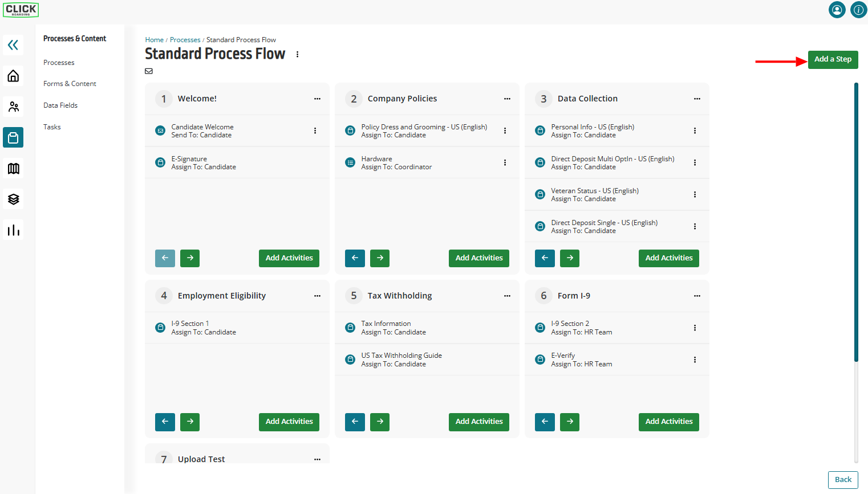
Task: Move Form I-9 step right with arrow
Action: [x=570, y=422]
